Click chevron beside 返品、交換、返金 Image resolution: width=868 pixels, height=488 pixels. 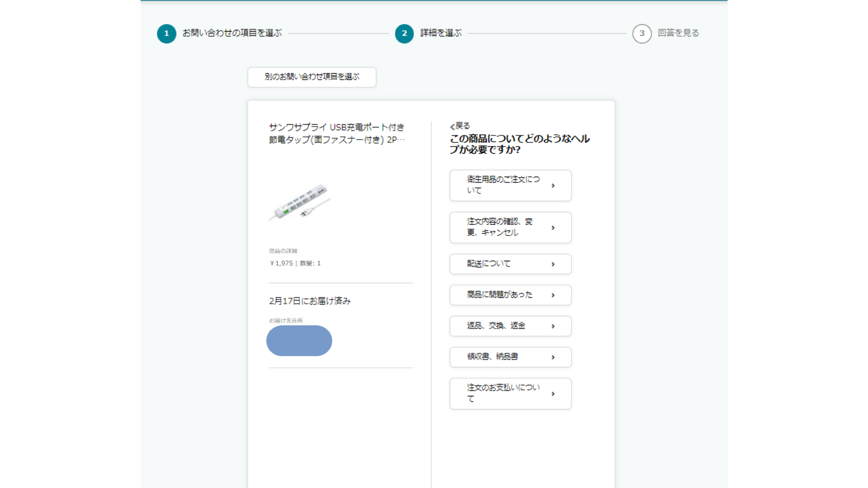click(x=553, y=326)
